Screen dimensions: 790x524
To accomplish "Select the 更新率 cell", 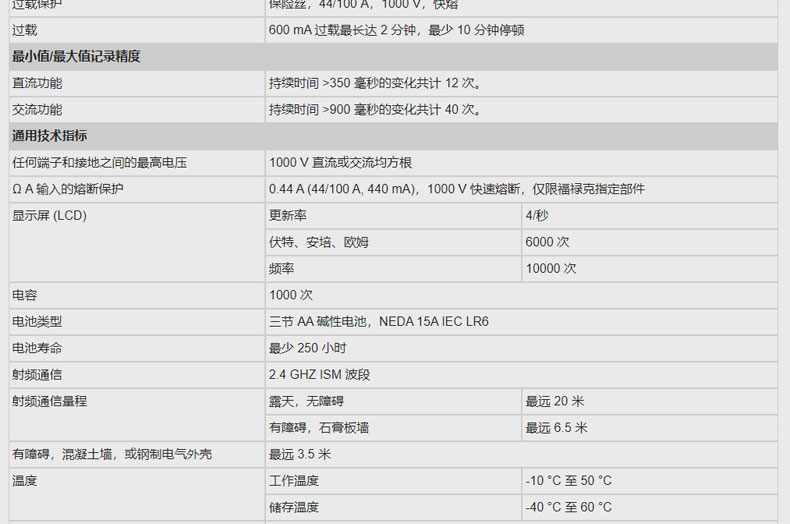I will 288,216.
